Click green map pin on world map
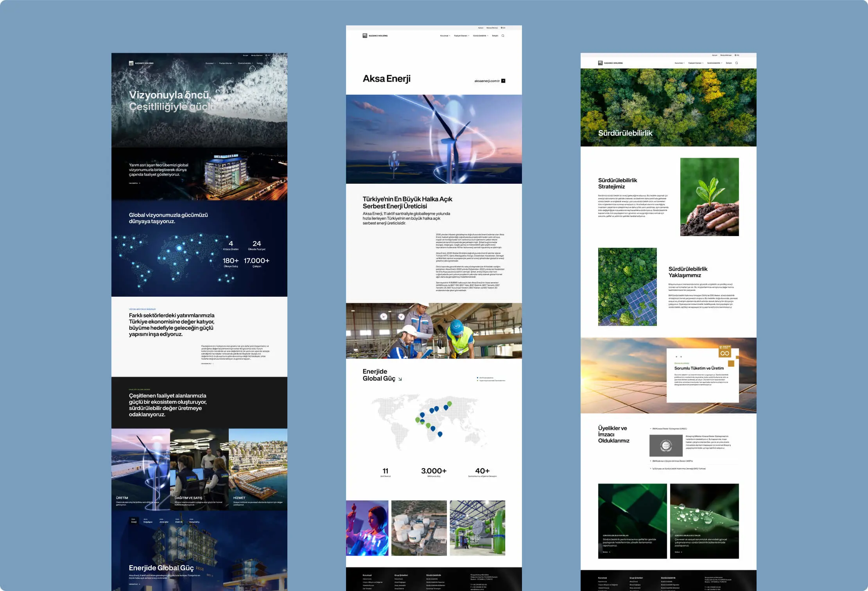Screen dimensions: 868x591 point(449,404)
